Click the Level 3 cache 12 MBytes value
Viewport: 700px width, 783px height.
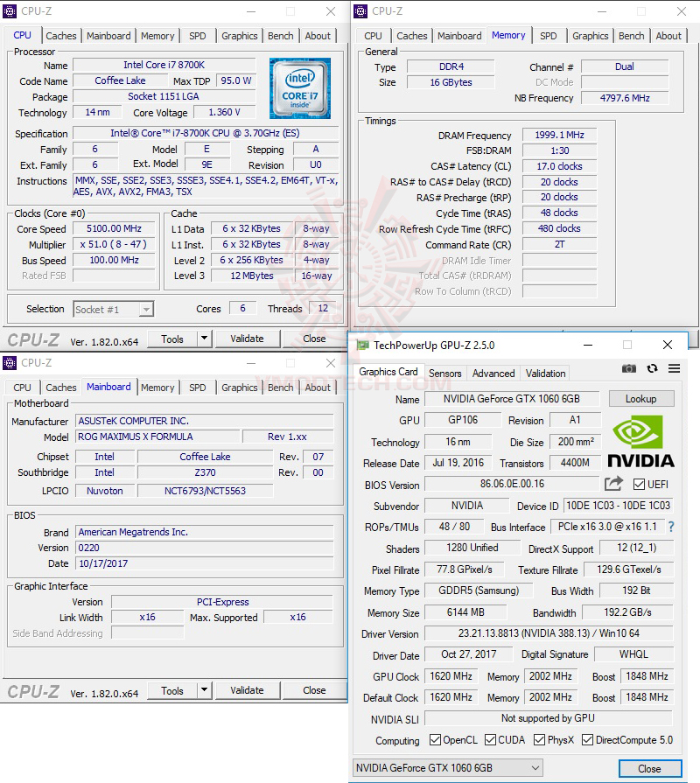tap(252, 276)
